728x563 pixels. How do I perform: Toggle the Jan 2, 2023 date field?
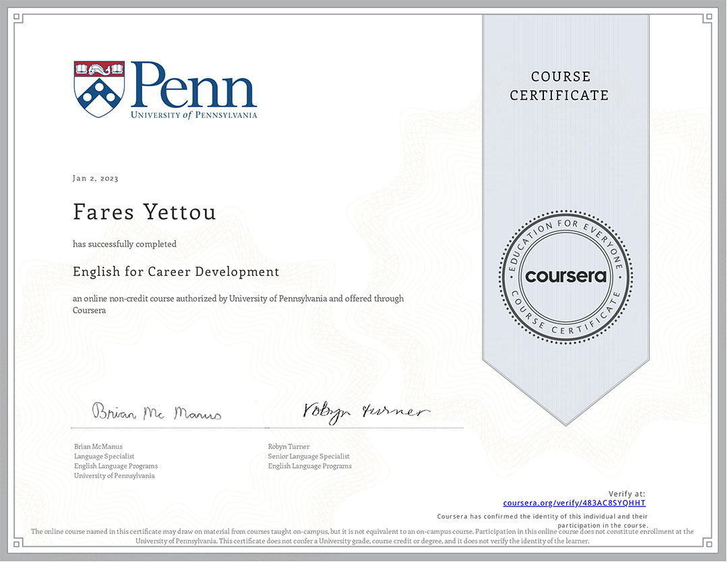pos(94,178)
